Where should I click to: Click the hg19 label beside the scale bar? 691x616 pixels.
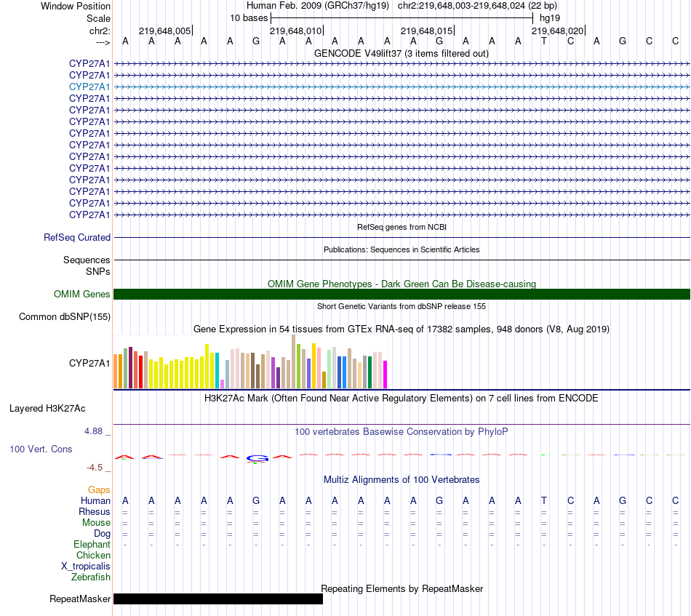[550, 18]
